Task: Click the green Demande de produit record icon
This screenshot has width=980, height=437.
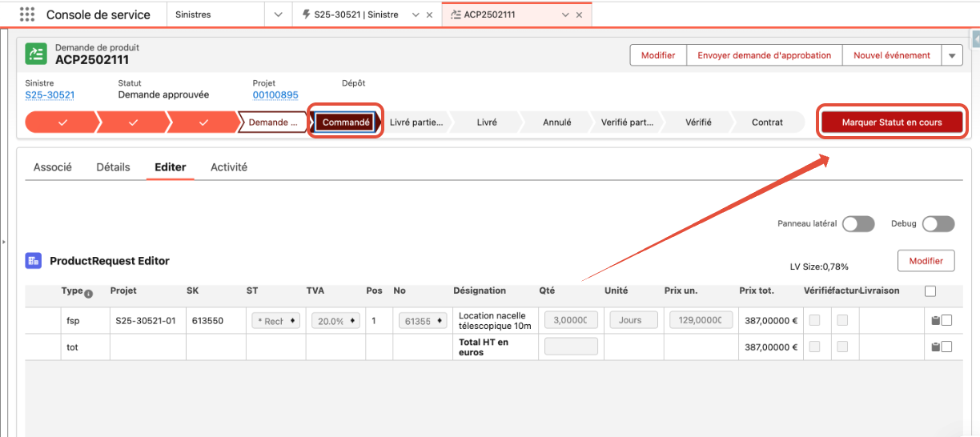Action: pyautogui.click(x=36, y=54)
